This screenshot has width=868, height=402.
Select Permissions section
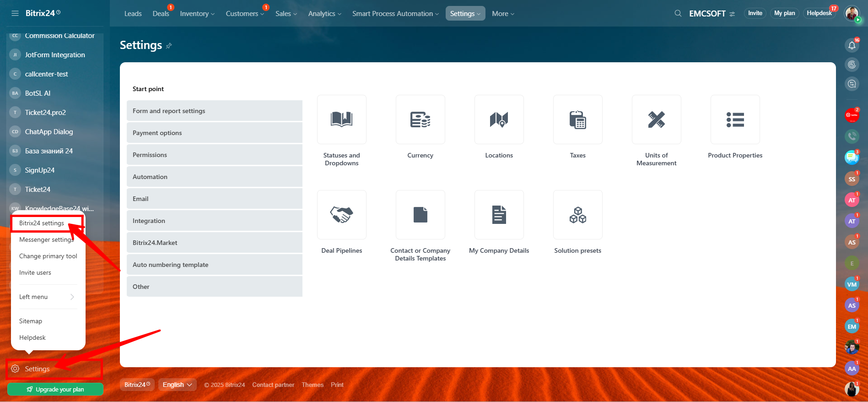pos(215,155)
